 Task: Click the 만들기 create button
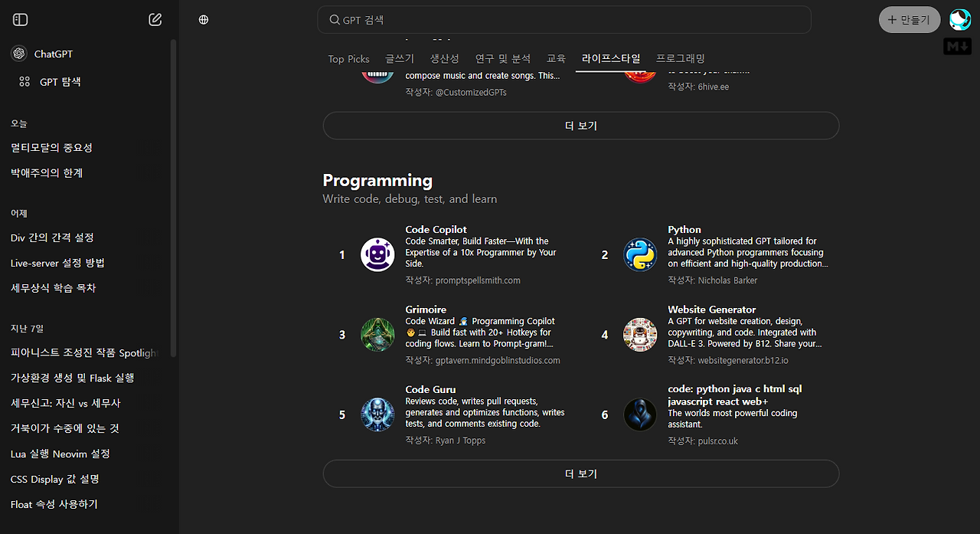pos(910,20)
